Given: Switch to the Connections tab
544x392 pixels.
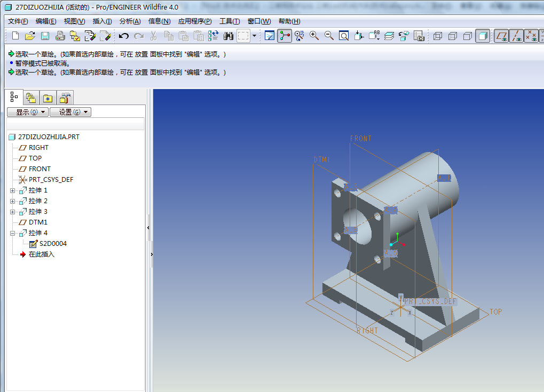Looking at the screenshot, I should (x=65, y=98).
